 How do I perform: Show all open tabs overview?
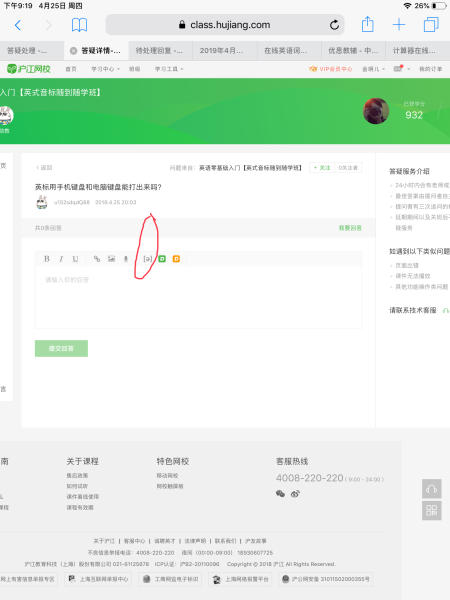[431, 25]
